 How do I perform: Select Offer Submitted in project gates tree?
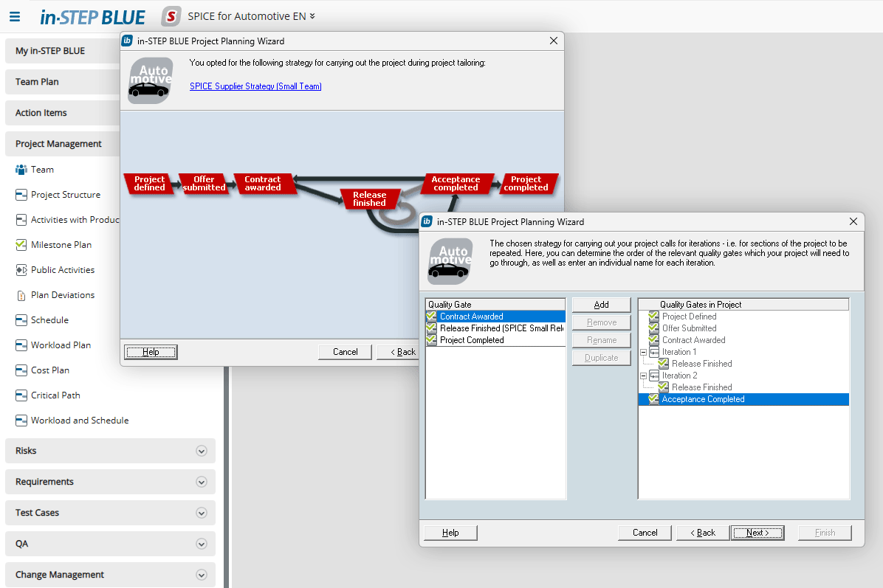pyautogui.click(x=689, y=328)
